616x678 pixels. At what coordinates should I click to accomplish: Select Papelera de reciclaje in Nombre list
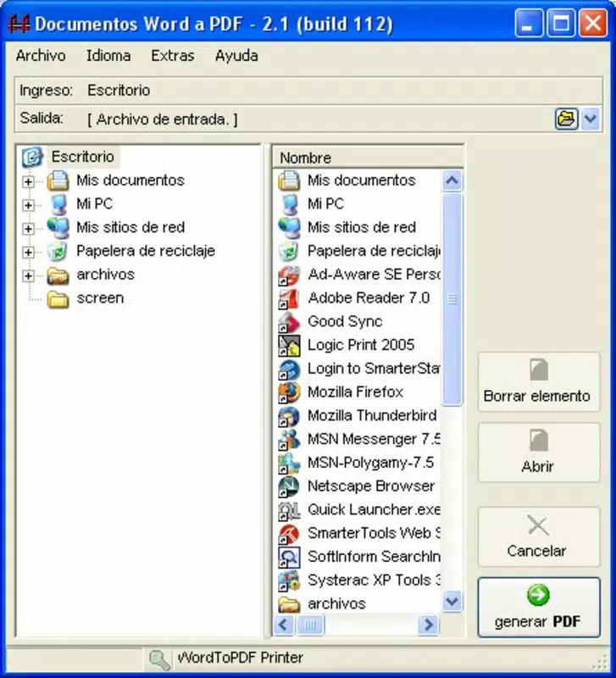click(x=374, y=251)
